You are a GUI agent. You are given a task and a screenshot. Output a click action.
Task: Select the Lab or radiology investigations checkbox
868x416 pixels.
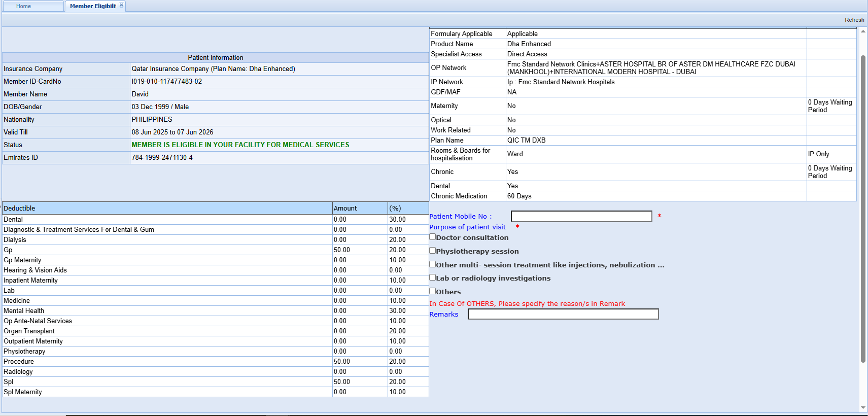coord(433,278)
